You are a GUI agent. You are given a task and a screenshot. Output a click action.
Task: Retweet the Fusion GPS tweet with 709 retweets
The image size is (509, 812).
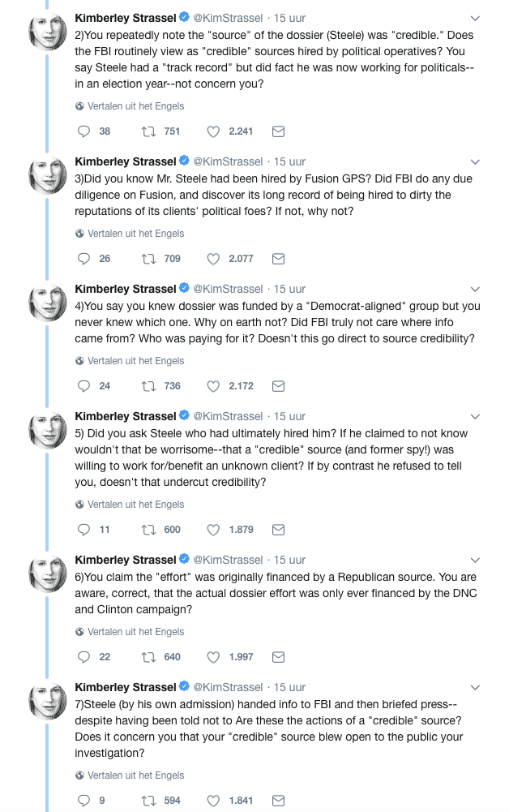tap(148, 259)
